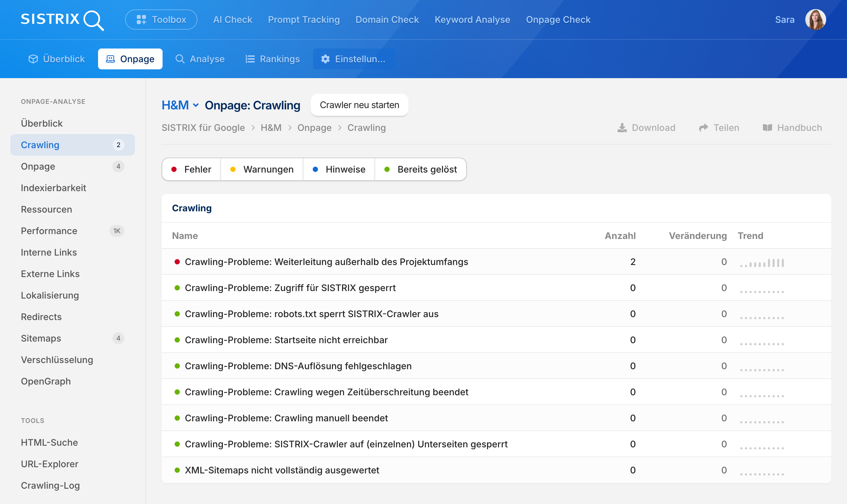Click the Onpage laptop icon
847x504 pixels.
(110, 59)
